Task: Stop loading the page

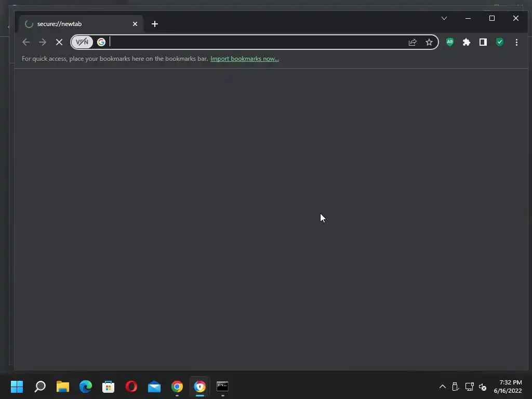Action: 59,42
